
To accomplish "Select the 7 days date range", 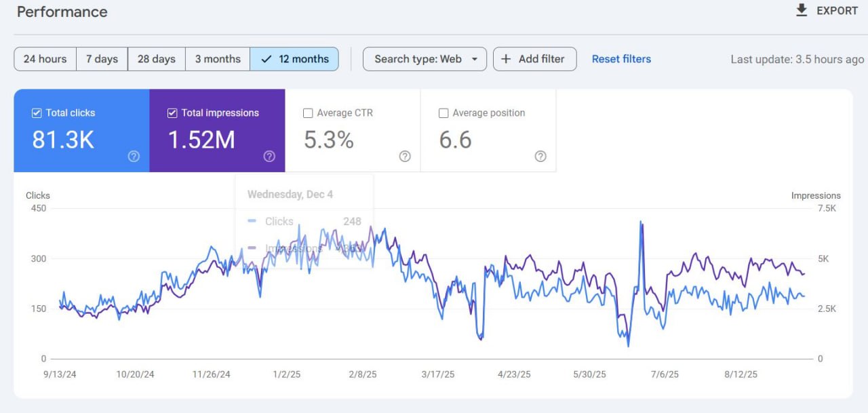I will click(x=102, y=59).
